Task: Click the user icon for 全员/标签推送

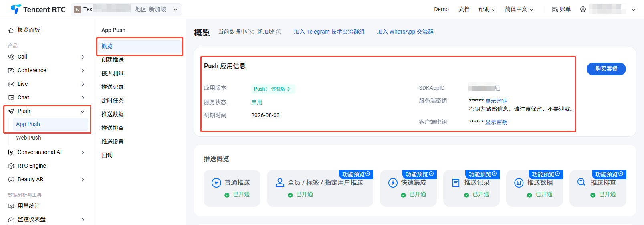Action: point(280,183)
